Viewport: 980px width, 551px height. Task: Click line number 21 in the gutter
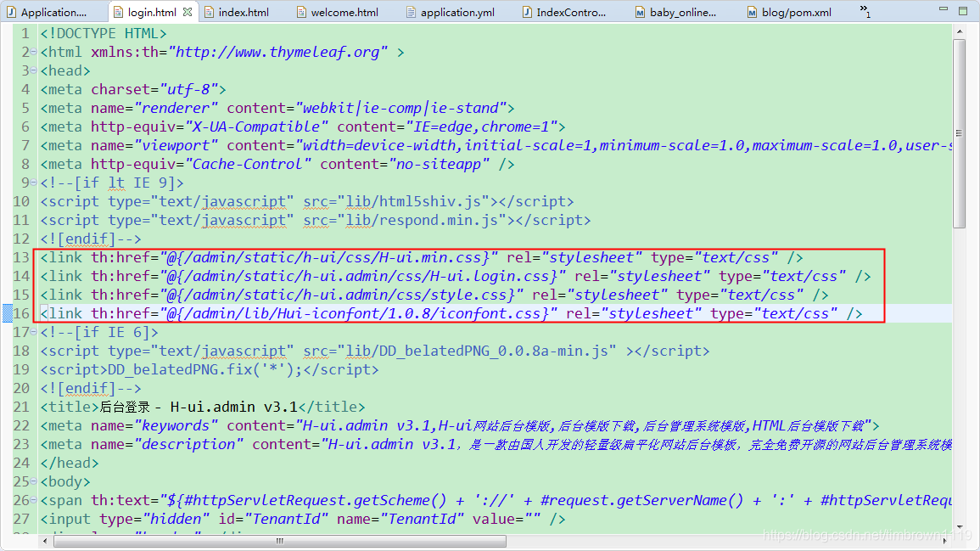(x=21, y=408)
